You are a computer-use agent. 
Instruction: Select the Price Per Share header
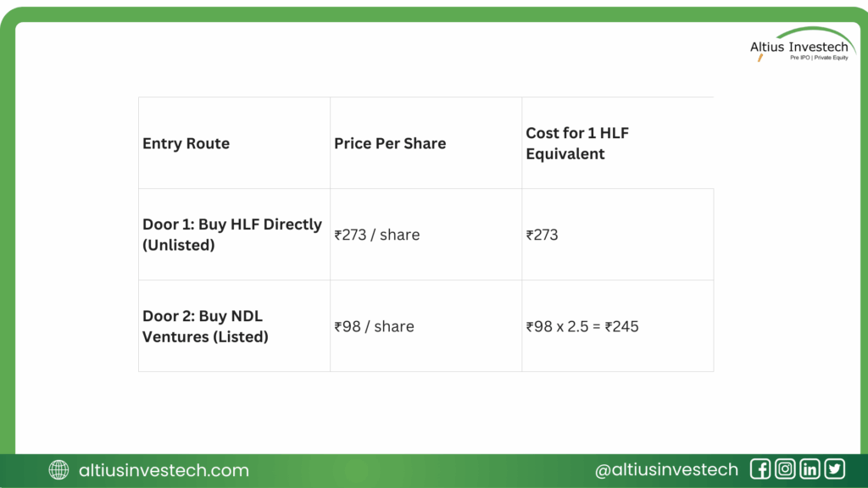(x=390, y=143)
